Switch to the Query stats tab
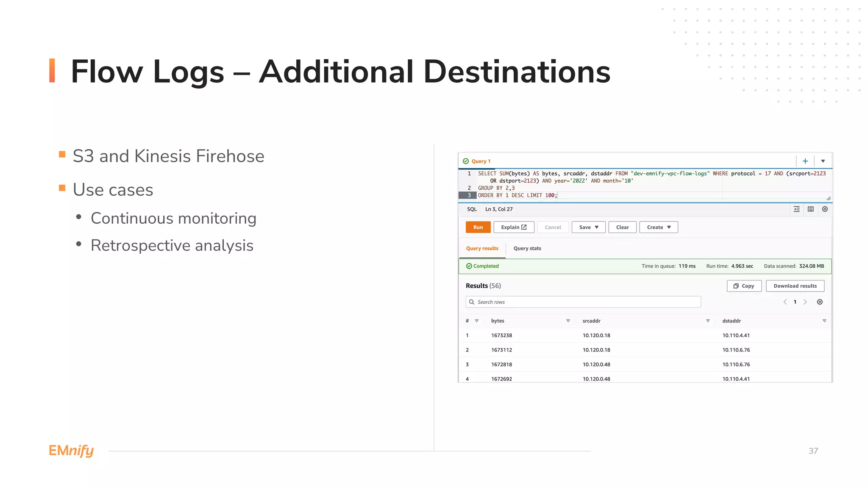The image size is (868, 488). click(527, 248)
